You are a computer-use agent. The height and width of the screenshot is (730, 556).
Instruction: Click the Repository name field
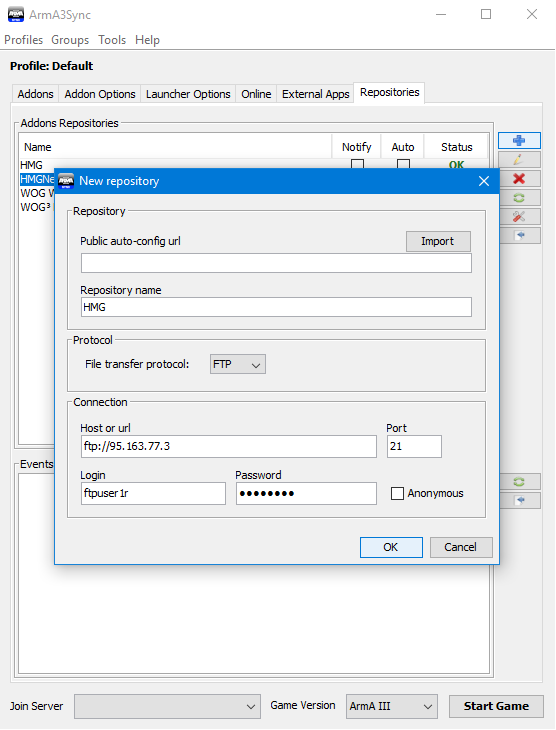pos(276,307)
